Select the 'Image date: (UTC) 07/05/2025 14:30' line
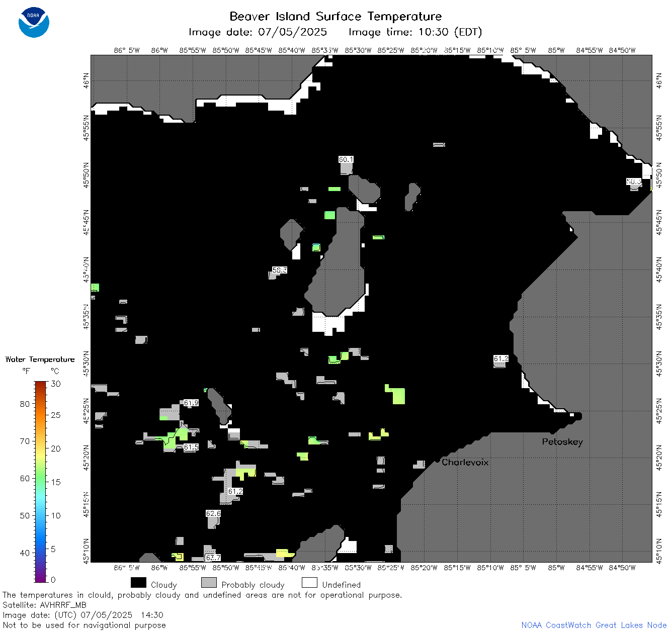Image resolution: width=672 pixels, height=633 pixels. (x=83, y=615)
